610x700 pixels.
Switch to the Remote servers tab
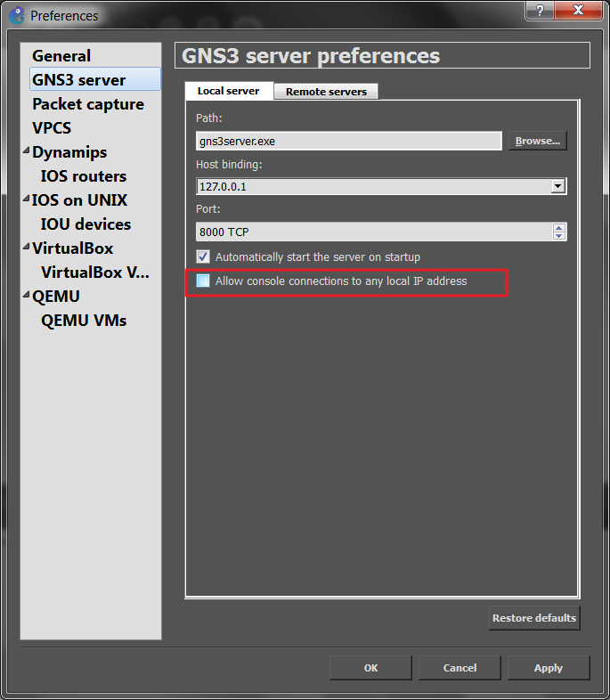pyautogui.click(x=326, y=92)
